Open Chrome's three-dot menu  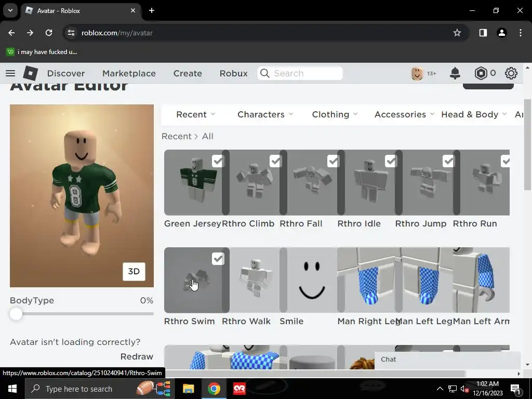tap(521, 33)
